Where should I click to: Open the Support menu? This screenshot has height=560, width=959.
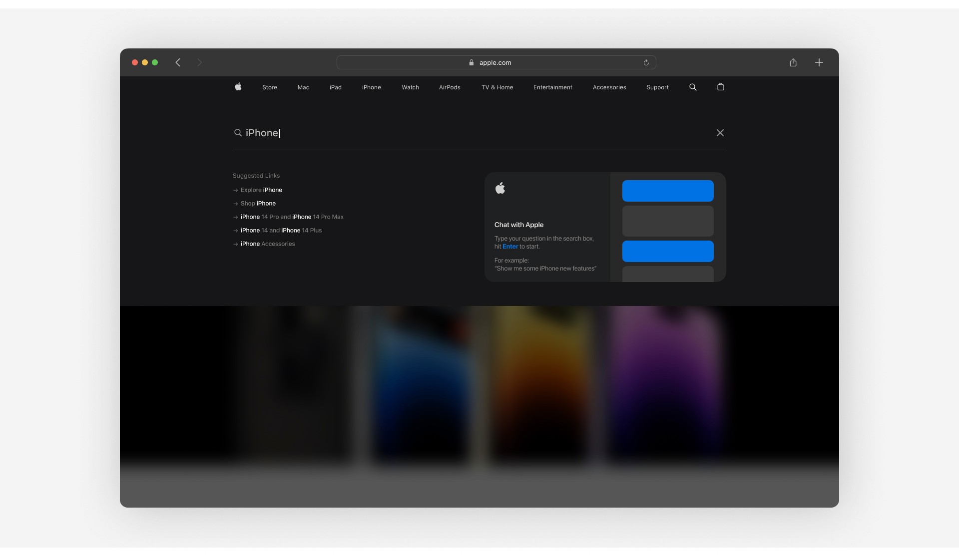coord(657,87)
